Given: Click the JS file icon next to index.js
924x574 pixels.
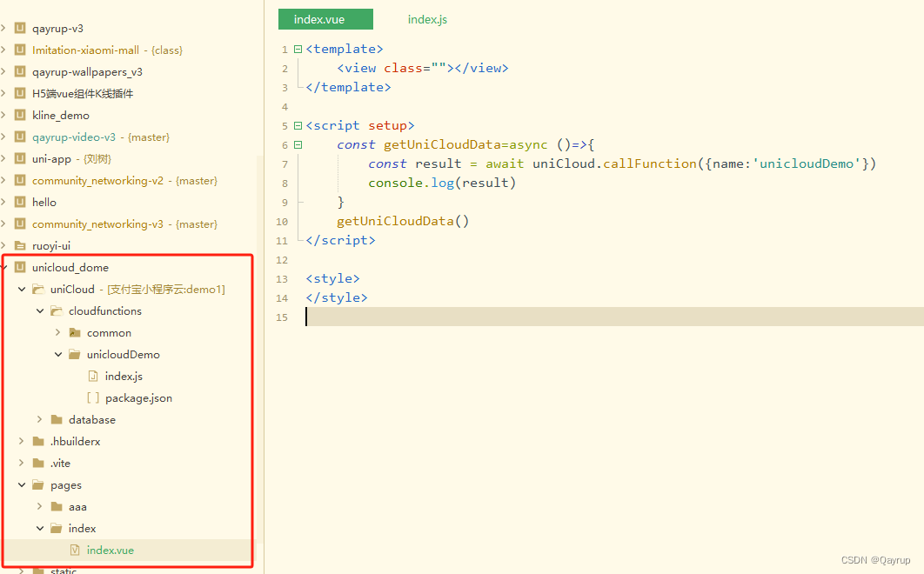Looking at the screenshot, I should pyautogui.click(x=93, y=376).
